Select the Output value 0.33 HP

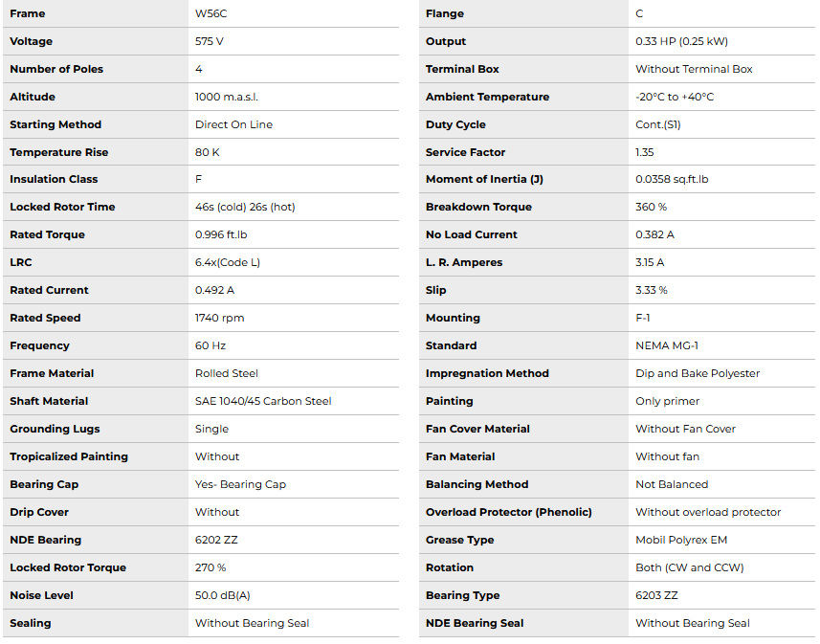tap(681, 42)
